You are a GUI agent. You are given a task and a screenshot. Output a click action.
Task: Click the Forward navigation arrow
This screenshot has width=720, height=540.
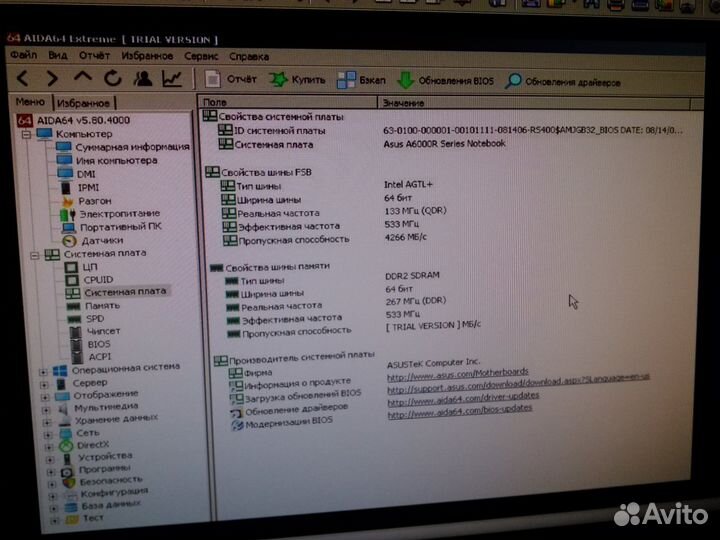click(x=53, y=79)
